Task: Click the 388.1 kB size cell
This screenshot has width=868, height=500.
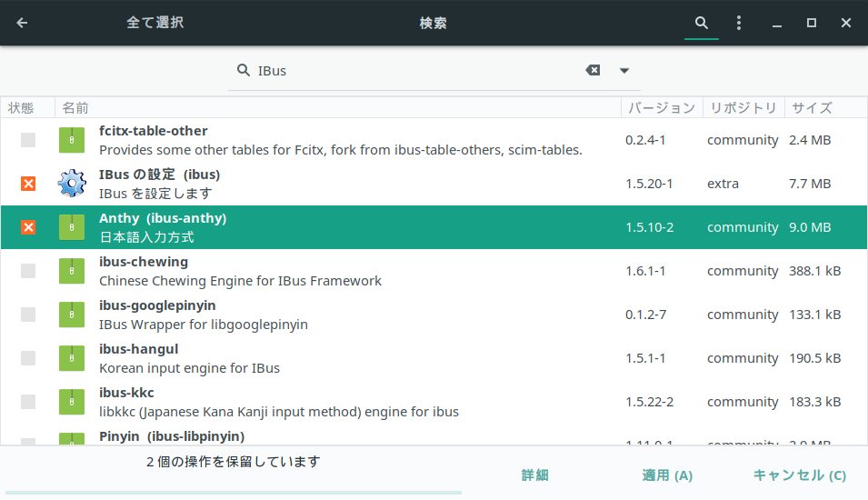Action: pos(815,271)
